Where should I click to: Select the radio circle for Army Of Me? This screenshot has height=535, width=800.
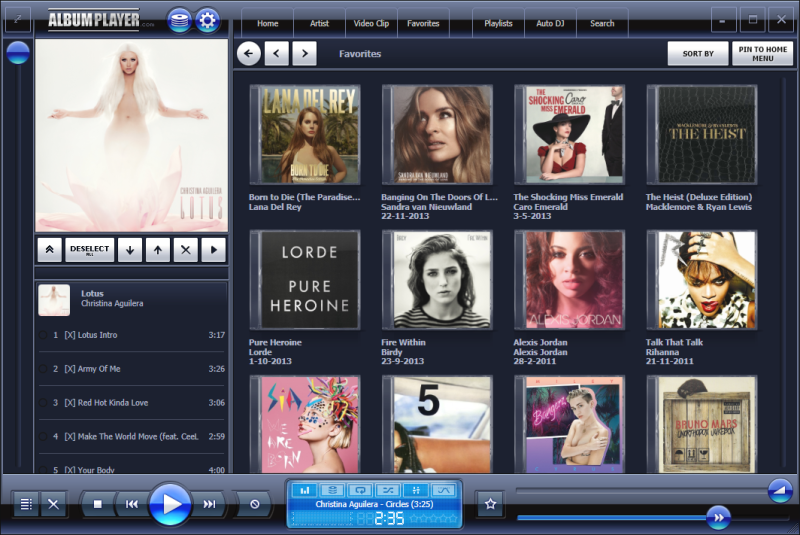pos(43,369)
